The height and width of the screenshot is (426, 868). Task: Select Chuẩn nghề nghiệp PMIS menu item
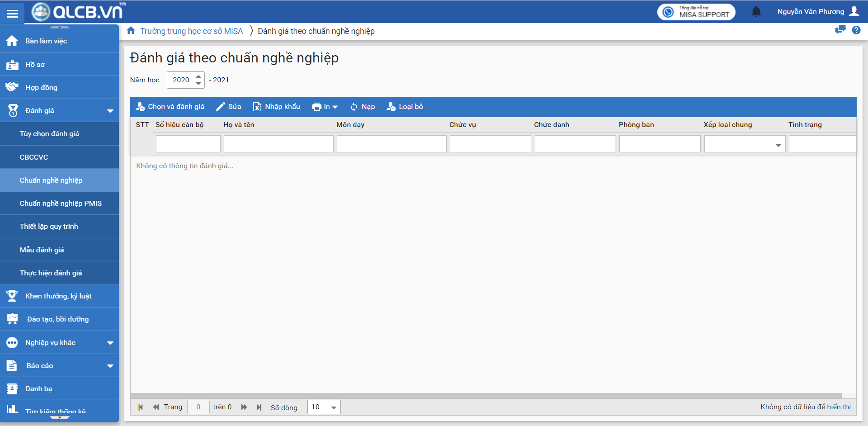point(61,204)
